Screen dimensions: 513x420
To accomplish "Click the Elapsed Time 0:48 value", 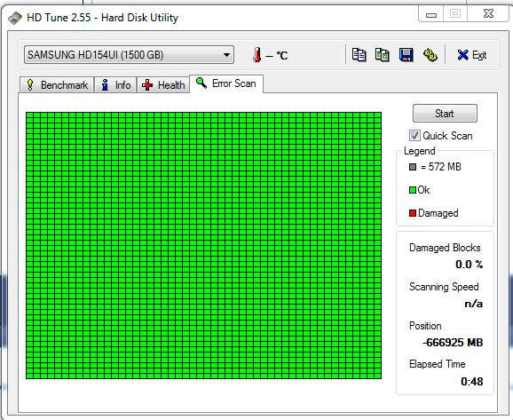I will pos(472,381).
